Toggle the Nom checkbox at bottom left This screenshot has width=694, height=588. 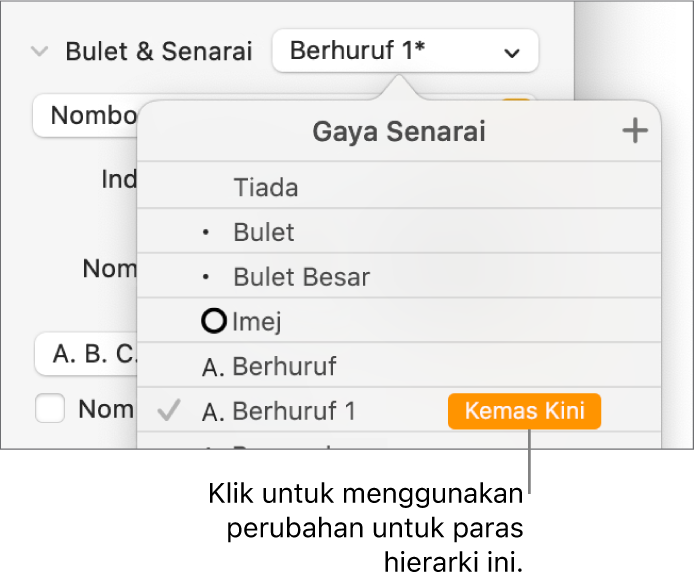pos(50,408)
